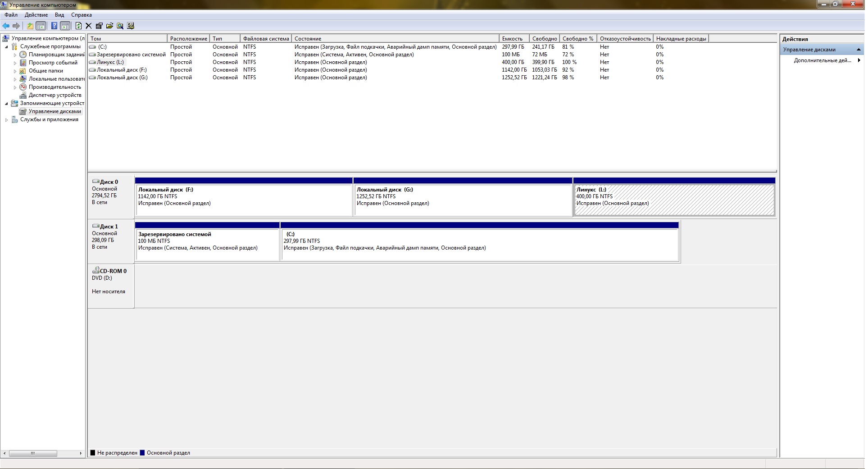Click the drive icon of Линукс (L:) row
Viewport: 868px width, 469px height.
pos(93,62)
